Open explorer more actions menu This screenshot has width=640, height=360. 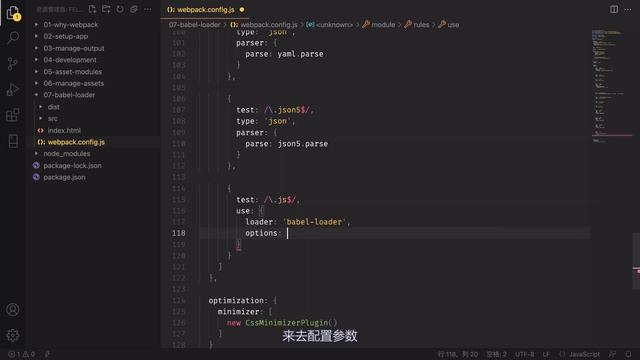tap(148, 9)
